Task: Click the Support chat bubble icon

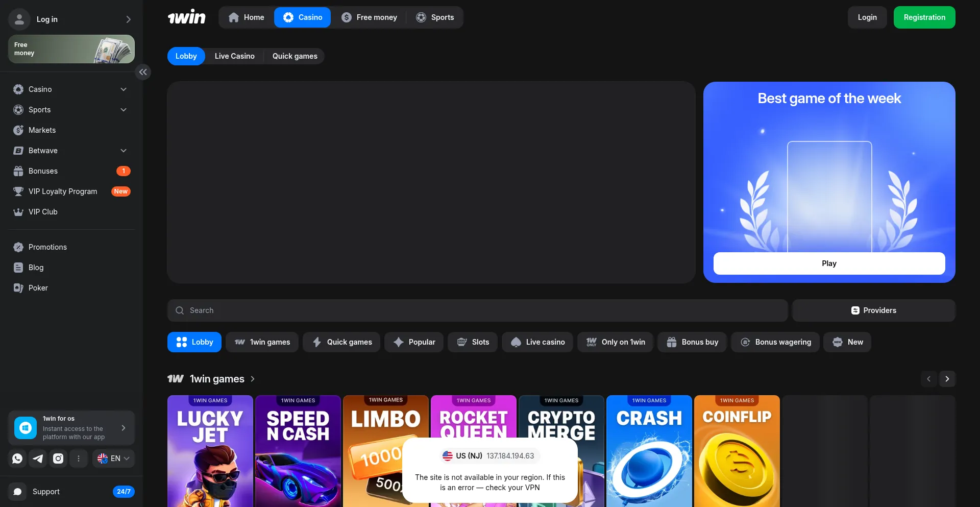Action: (x=17, y=492)
